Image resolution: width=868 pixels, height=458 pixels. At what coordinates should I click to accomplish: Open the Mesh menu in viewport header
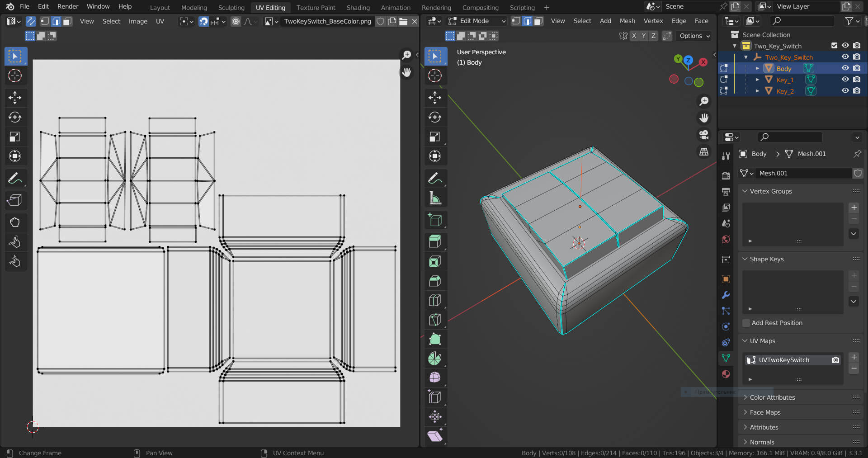627,21
